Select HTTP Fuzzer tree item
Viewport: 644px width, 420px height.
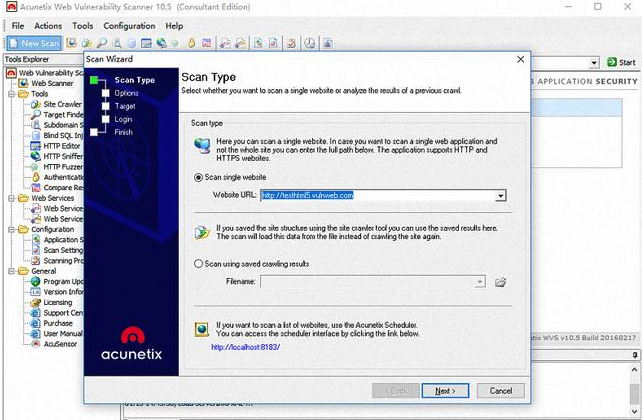coord(63,167)
